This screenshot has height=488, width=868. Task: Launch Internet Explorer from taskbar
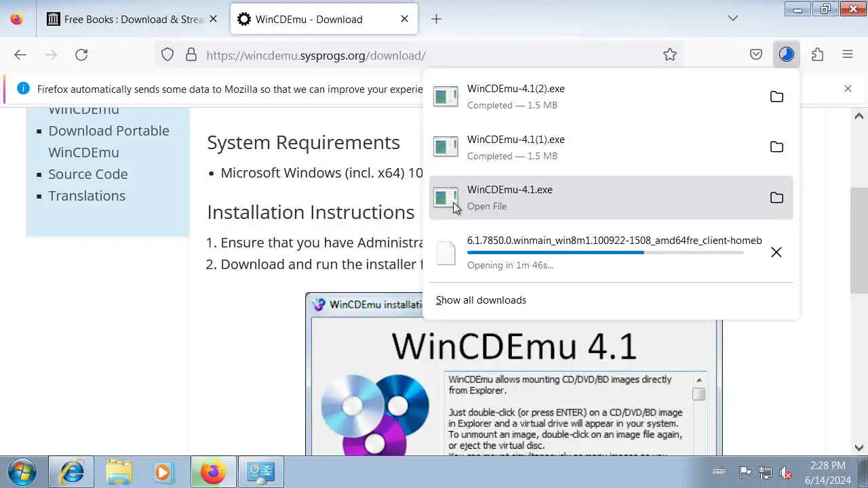72,472
